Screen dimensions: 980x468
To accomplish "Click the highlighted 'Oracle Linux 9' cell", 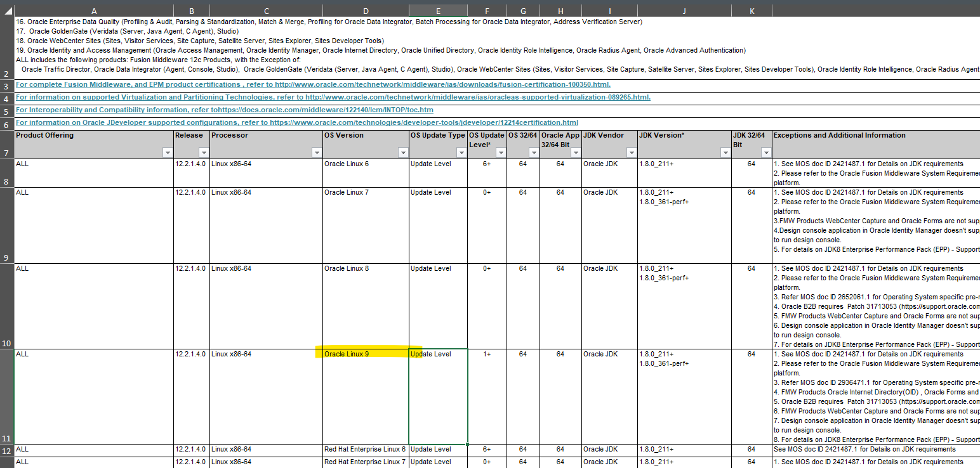I will 366,396.
